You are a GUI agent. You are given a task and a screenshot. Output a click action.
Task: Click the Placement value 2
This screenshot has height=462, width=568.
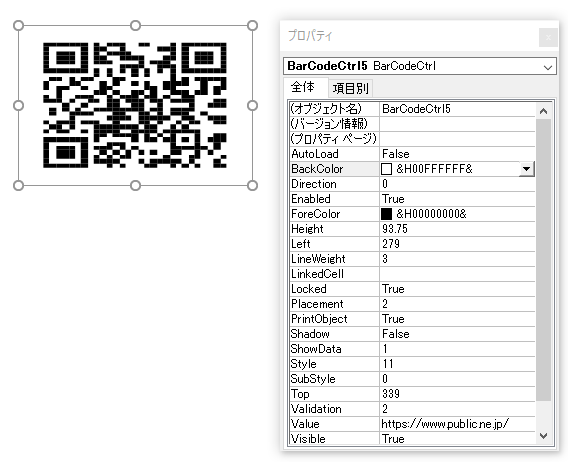(457, 304)
